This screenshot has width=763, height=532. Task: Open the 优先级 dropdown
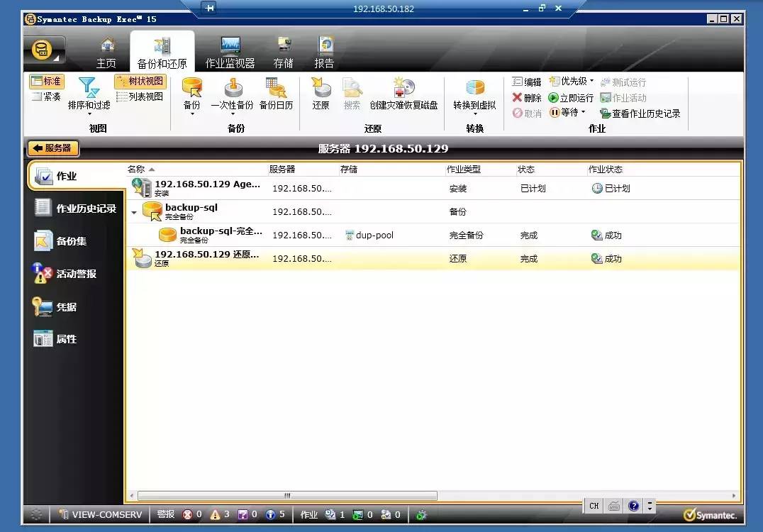click(x=572, y=82)
